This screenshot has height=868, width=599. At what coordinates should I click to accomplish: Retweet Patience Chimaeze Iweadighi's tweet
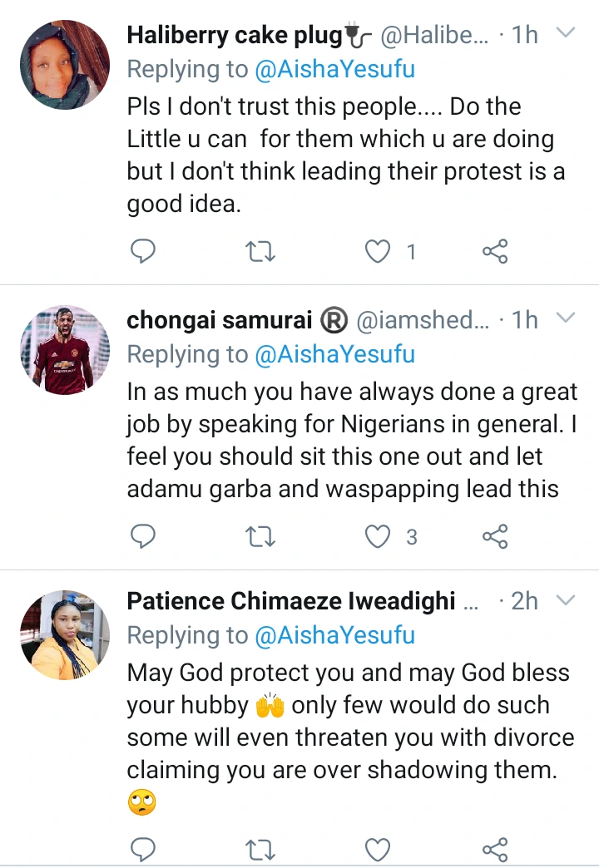(261, 849)
